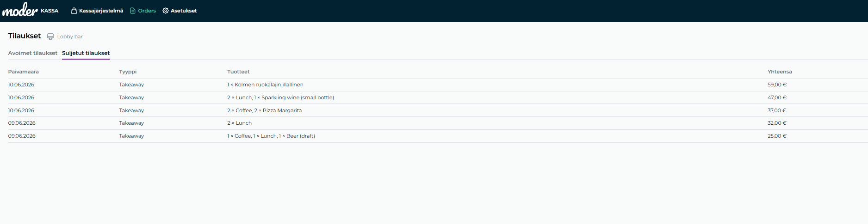
Task: Click the Lobby bar label
Action: [70, 36]
